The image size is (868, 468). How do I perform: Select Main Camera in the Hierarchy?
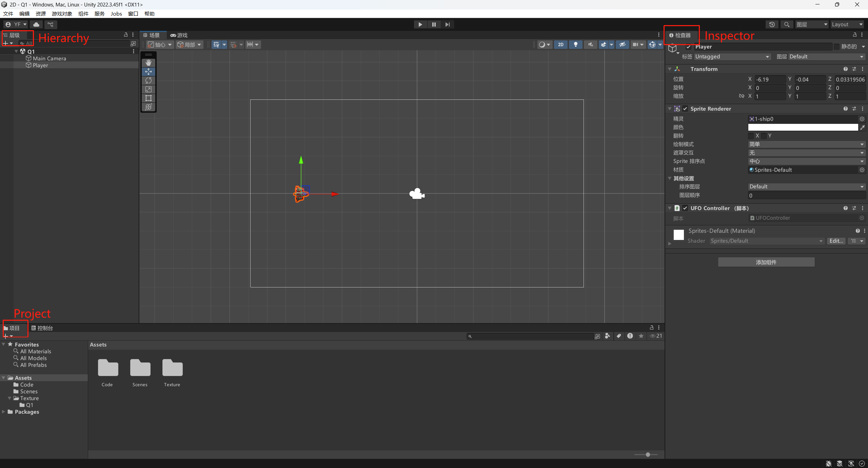coord(50,58)
